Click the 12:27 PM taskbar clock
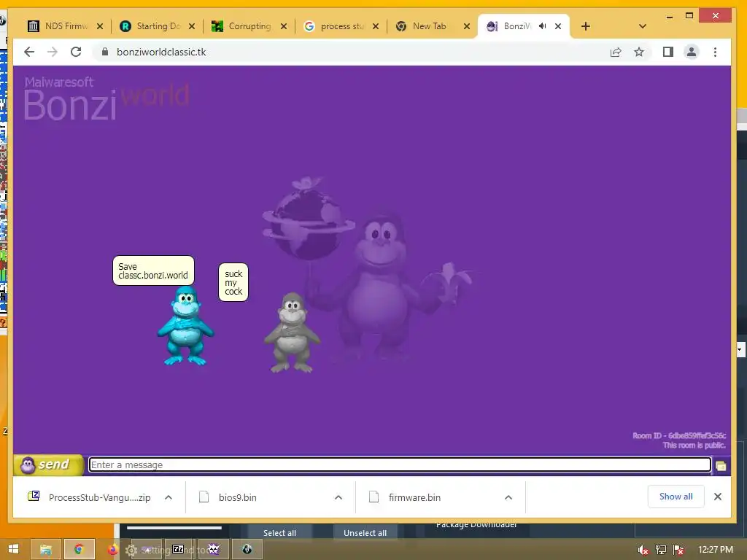Screen dimensions: 747x560 pyautogui.click(x=715, y=550)
